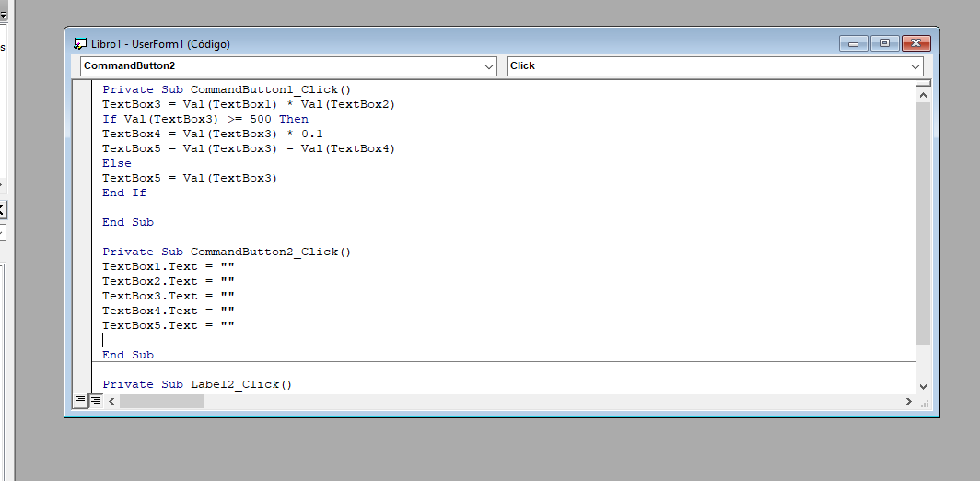Open the Click procedure dropdown
The image size is (980, 481).
click(x=715, y=65)
